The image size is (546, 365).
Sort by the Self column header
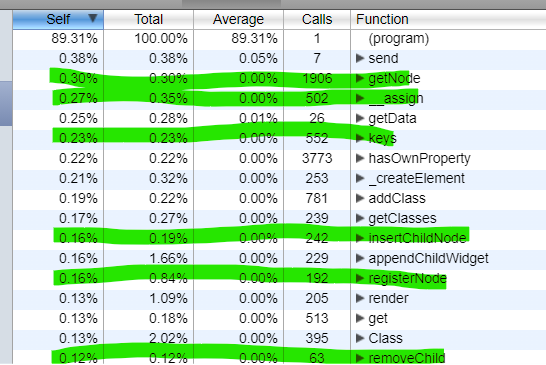[x=58, y=20]
